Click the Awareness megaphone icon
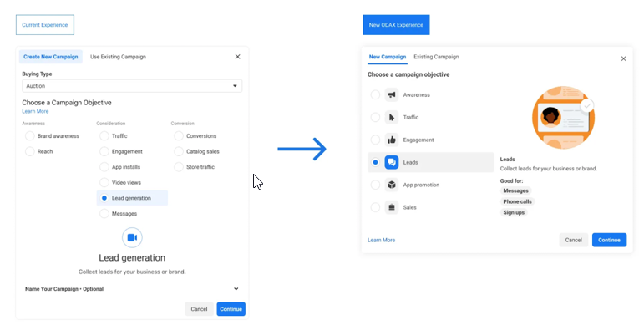Image resolution: width=644 pixels, height=325 pixels. (392, 95)
